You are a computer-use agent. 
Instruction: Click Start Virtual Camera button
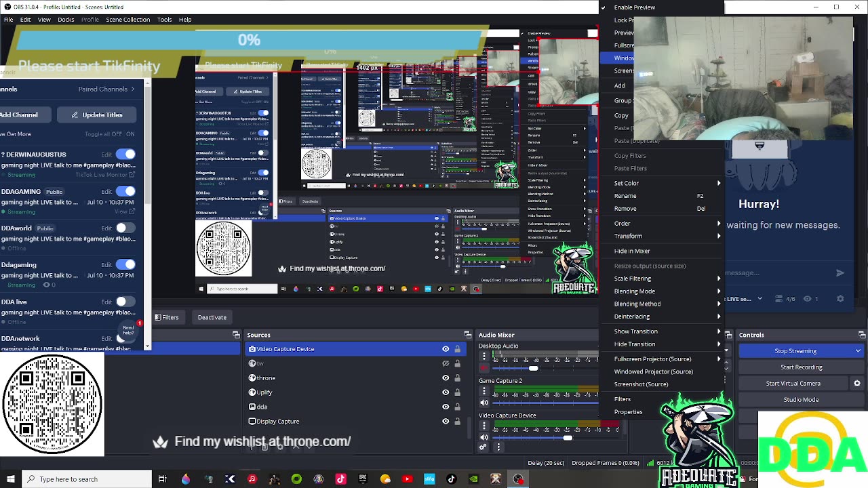(x=793, y=384)
